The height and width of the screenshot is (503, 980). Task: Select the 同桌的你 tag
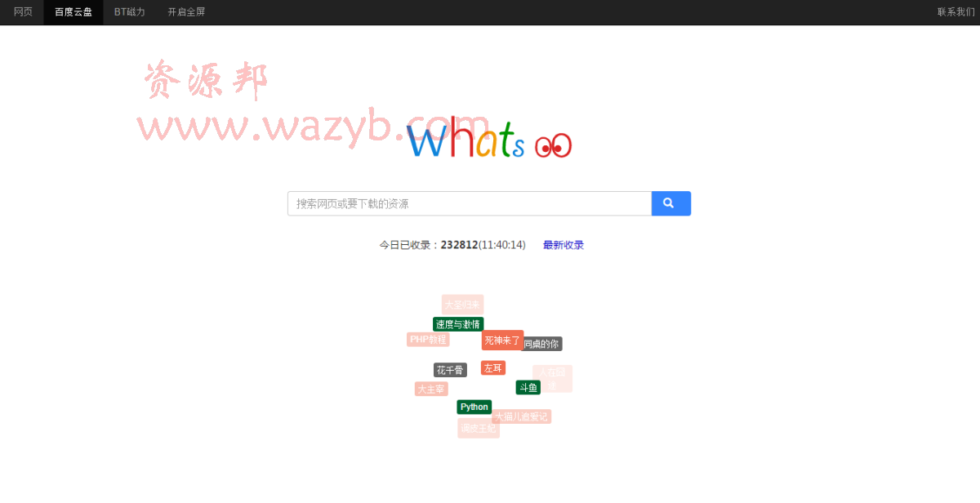coord(541,344)
